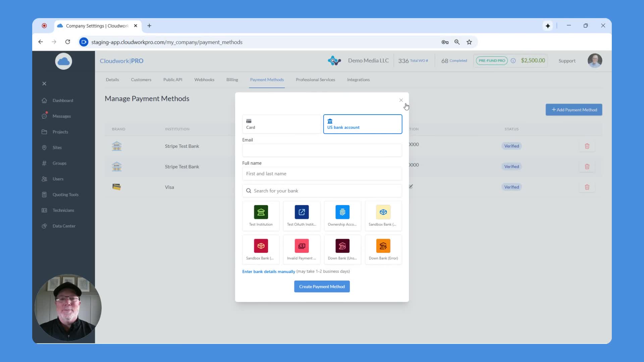
Task: Reload the browser page
Action: pos(68,42)
